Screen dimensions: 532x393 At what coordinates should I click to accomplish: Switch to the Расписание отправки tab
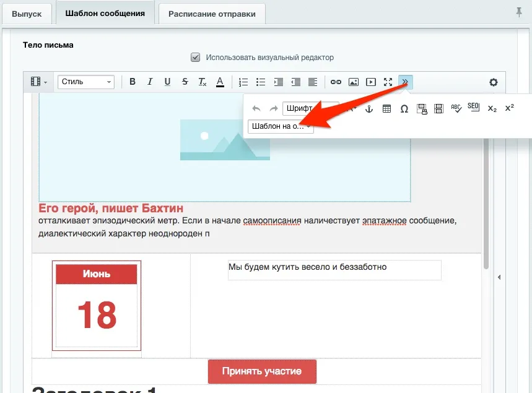tap(211, 13)
